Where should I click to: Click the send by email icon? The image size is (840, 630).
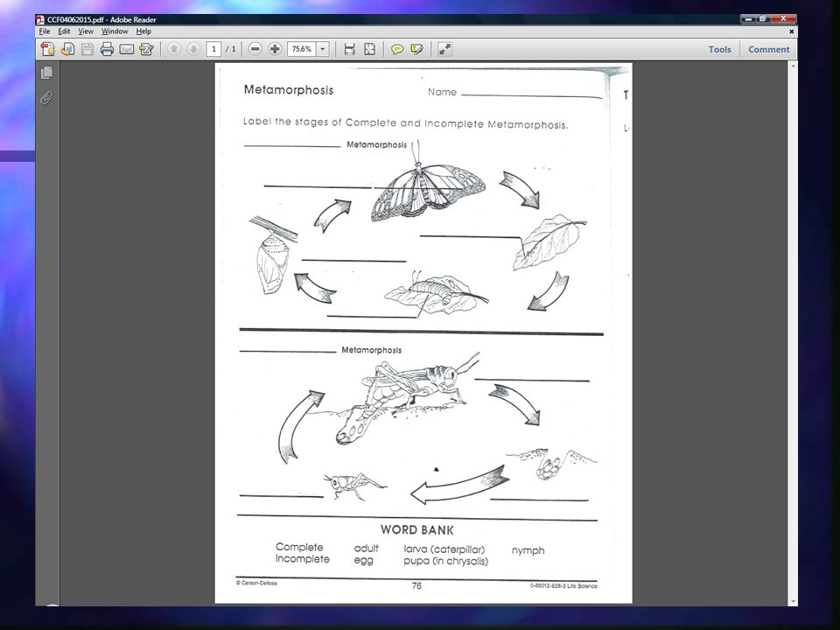(127, 49)
